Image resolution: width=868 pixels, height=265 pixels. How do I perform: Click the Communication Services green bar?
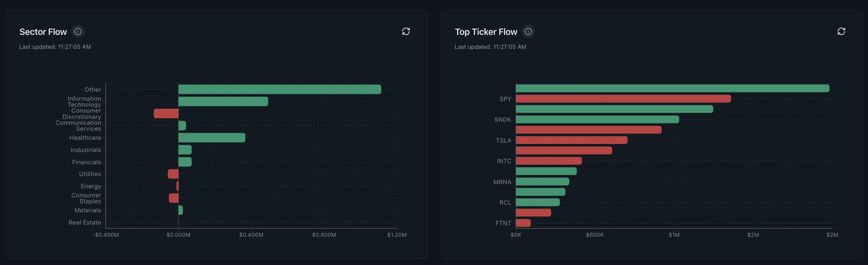pyautogui.click(x=182, y=126)
